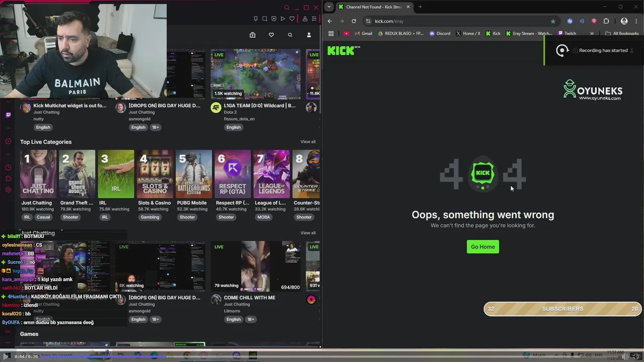Open Gmail bookmark
This screenshot has width=644, height=362.
(x=363, y=34)
